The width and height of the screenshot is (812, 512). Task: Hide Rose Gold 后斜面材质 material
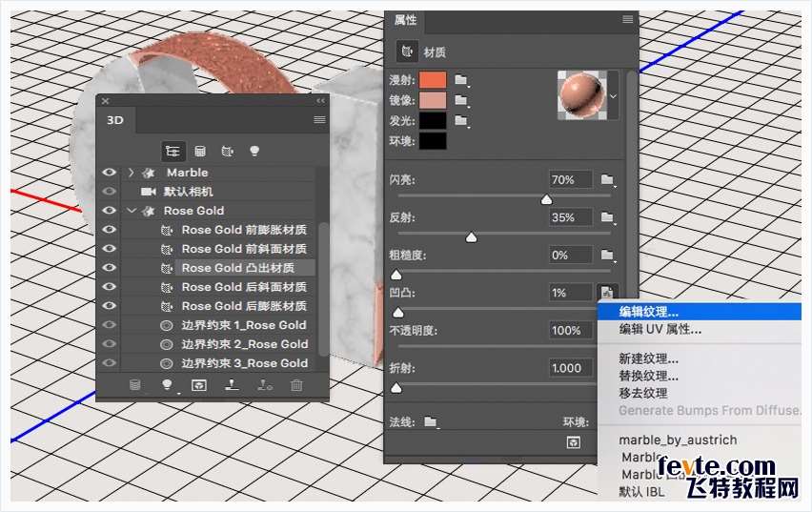110,287
